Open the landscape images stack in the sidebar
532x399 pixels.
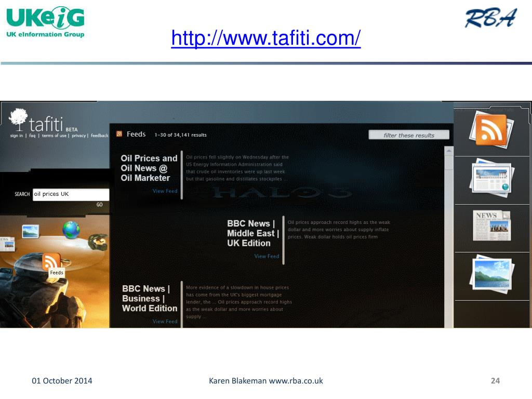tap(491, 274)
